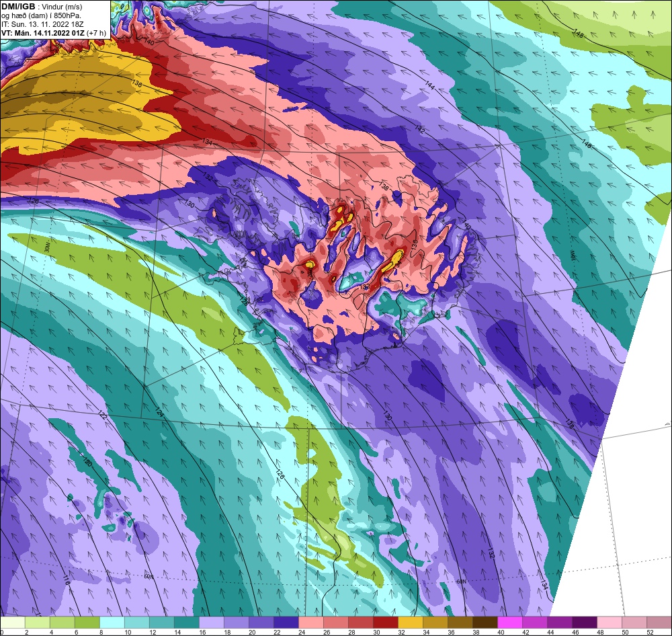
Task: Click the "122" height contour label
Action: click(102, 415)
